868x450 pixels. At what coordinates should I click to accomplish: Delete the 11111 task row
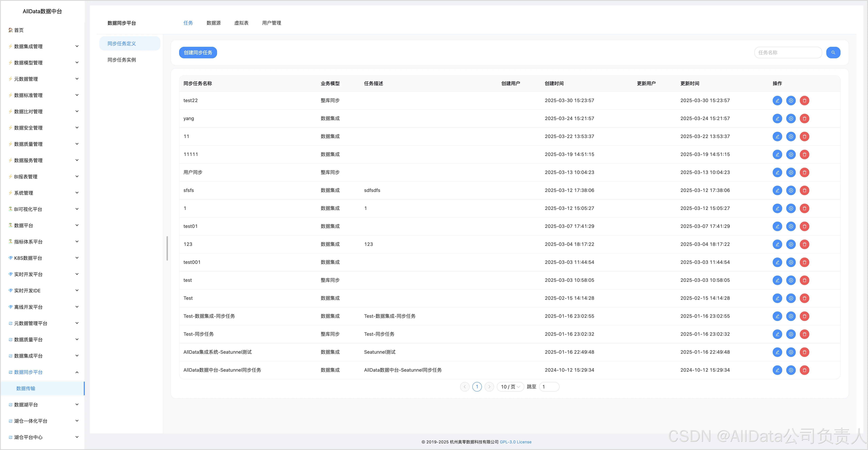click(804, 154)
